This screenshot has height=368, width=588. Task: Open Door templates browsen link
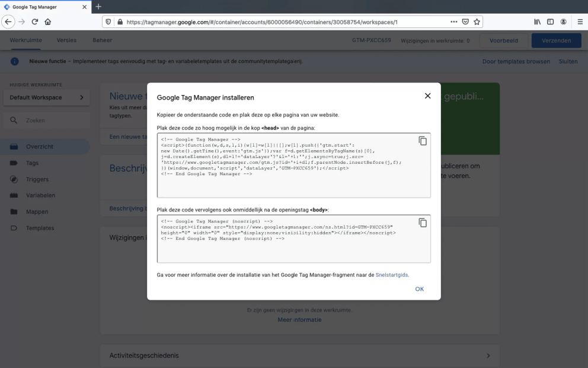(x=516, y=61)
